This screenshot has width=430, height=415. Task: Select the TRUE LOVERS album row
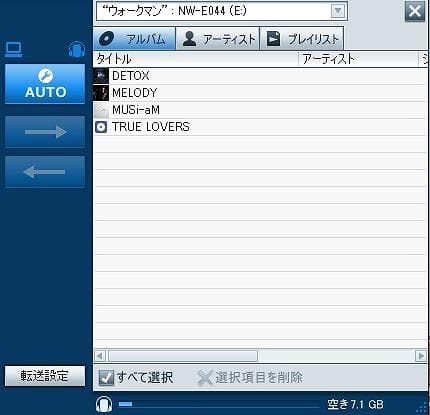261,127
